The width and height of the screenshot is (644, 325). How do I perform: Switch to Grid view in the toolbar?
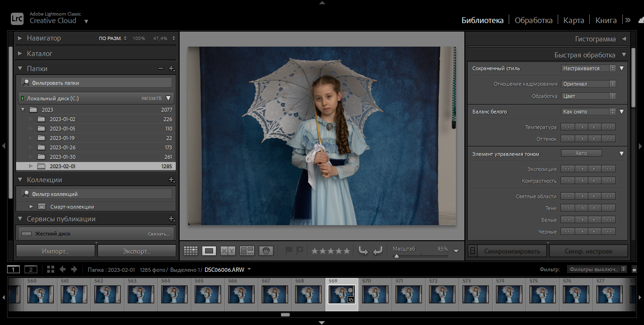pos(190,251)
